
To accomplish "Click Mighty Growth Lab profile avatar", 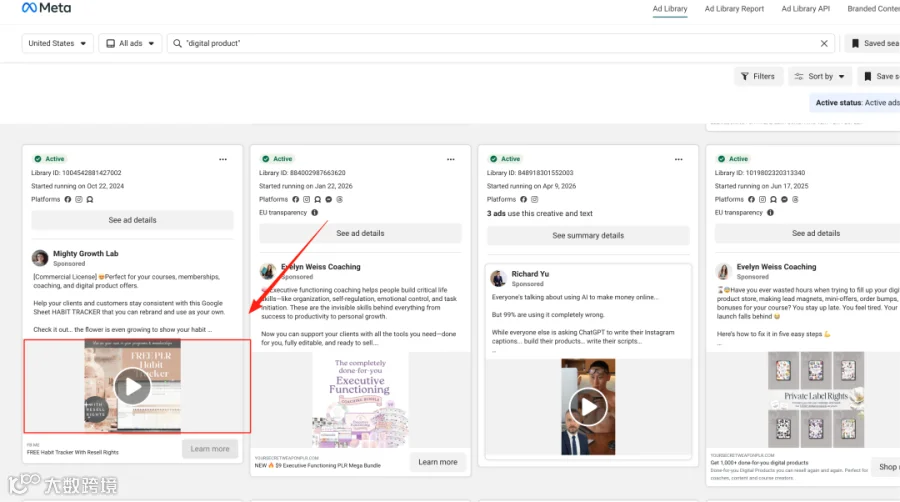I will tap(40, 258).
